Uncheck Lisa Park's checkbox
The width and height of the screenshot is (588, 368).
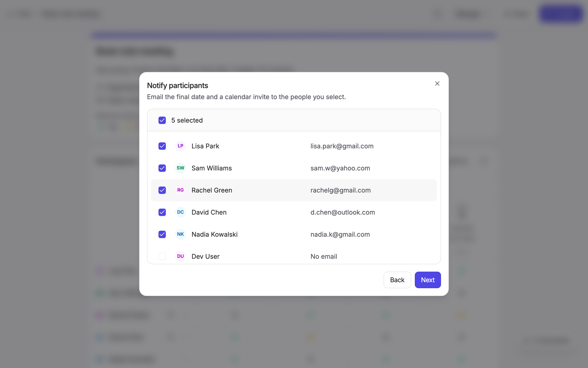(162, 146)
